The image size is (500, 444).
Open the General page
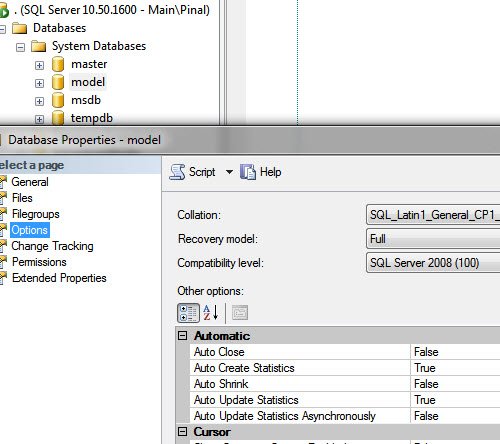pos(30,182)
